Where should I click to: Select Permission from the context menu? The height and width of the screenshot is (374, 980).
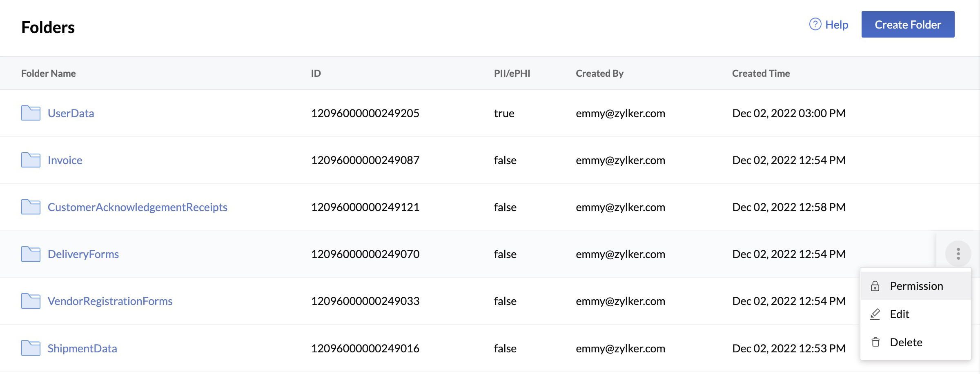(x=916, y=285)
